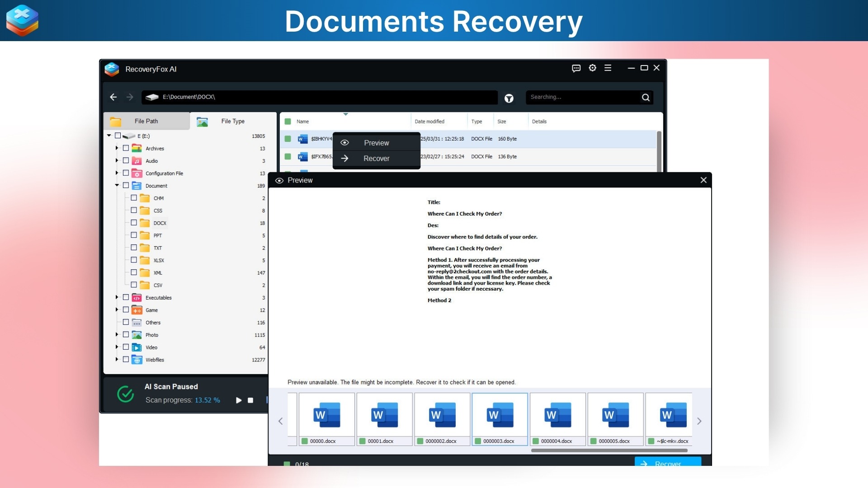Select the 0000004.docx thumbnail
The image size is (868, 488).
557,414
